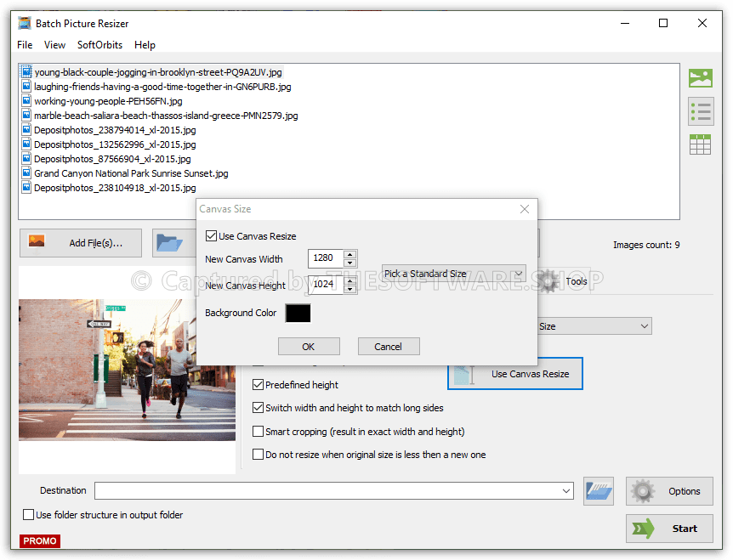Expand the Destination path dropdown
733x560 pixels.
click(566, 491)
